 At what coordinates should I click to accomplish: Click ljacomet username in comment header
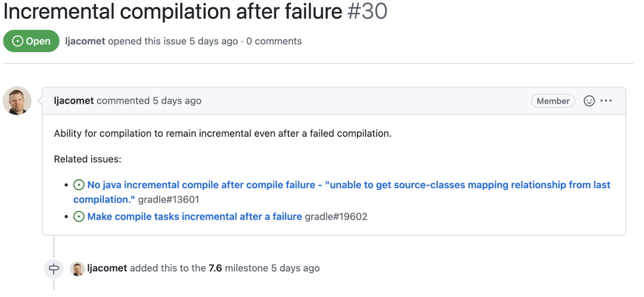[74, 101]
